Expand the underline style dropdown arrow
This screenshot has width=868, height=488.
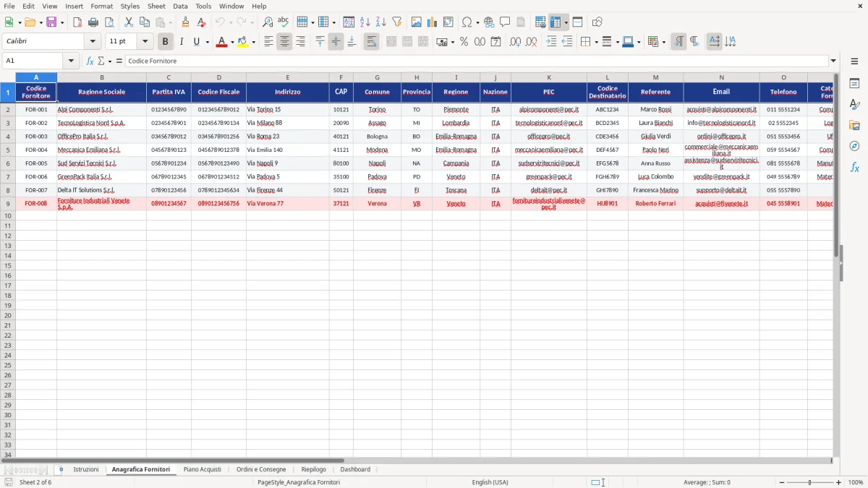click(x=208, y=42)
